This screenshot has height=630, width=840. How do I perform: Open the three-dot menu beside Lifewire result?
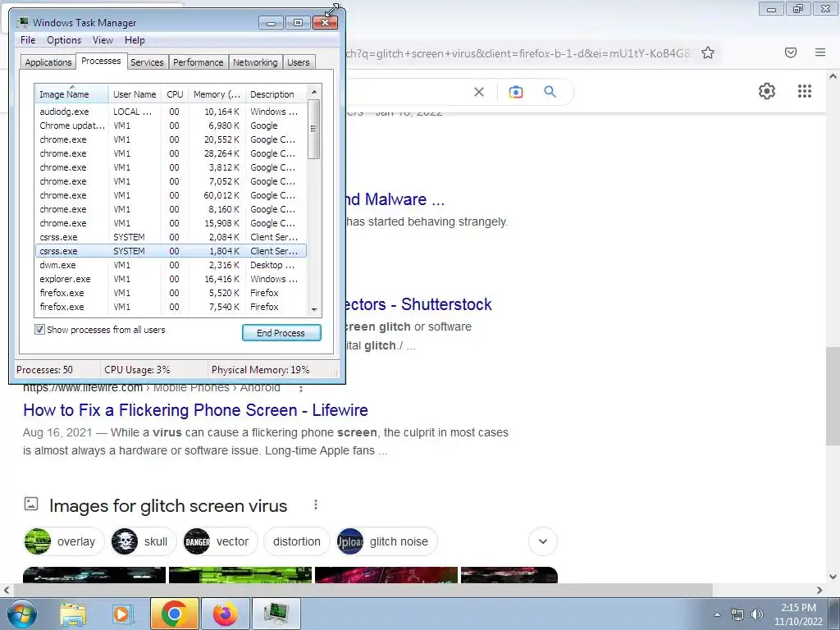[301, 388]
